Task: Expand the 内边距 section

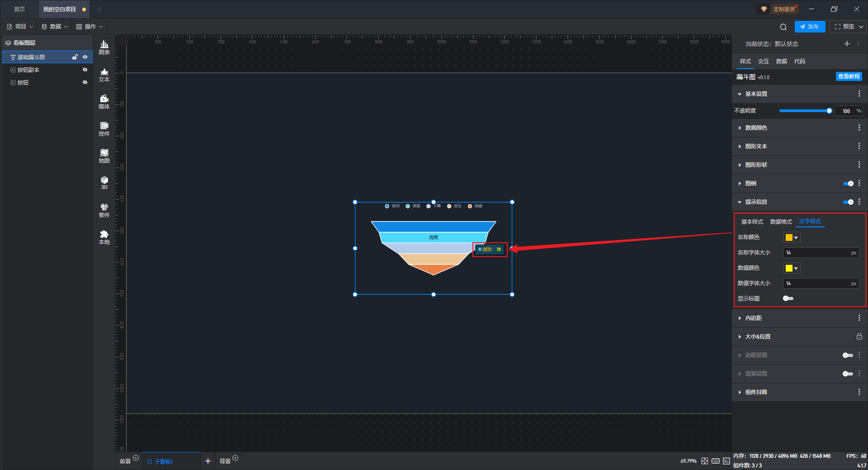Action: pos(740,318)
